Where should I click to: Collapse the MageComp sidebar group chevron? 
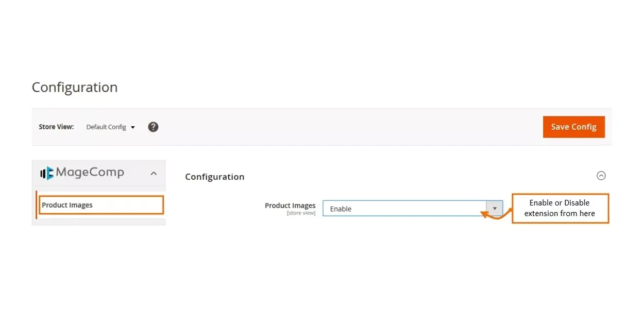154,174
